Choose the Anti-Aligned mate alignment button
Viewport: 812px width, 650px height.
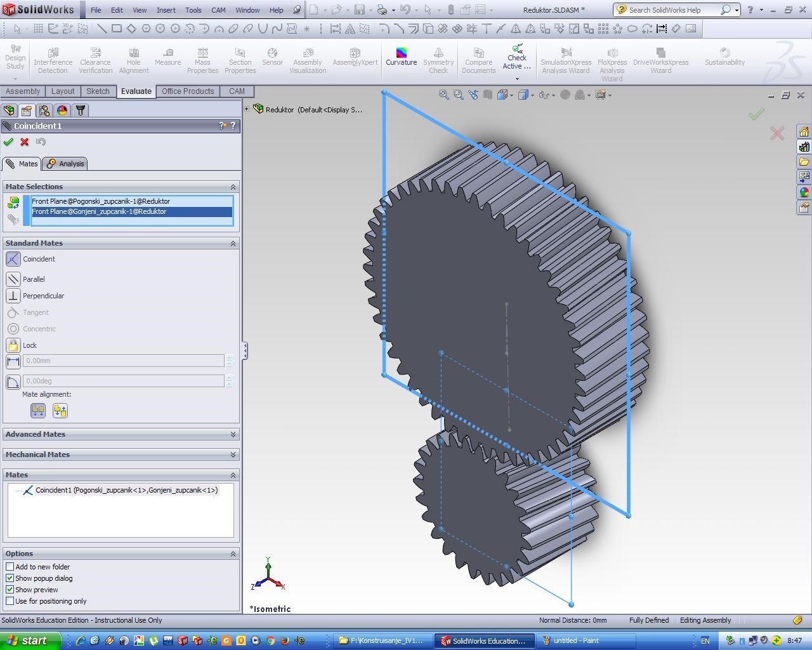pos(60,411)
